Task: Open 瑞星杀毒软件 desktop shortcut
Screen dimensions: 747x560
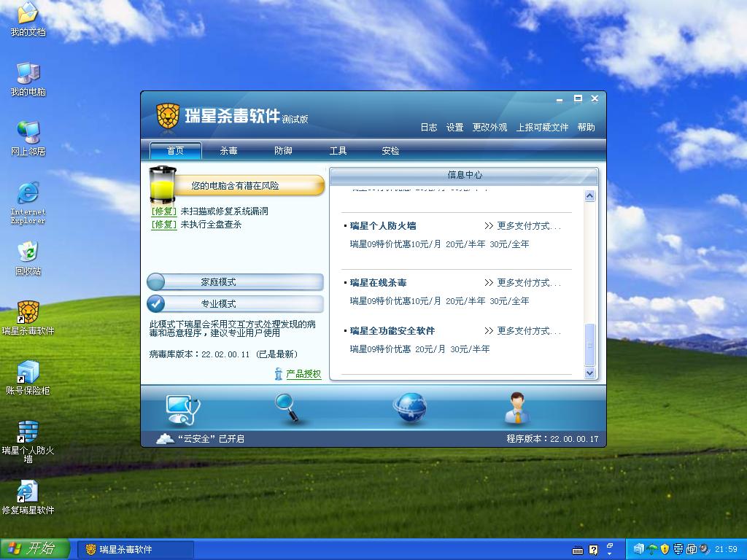Action: tap(28, 319)
